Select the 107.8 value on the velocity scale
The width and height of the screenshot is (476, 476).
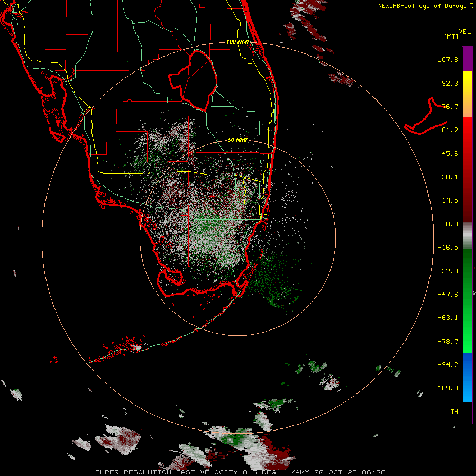(x=448, y=59)
